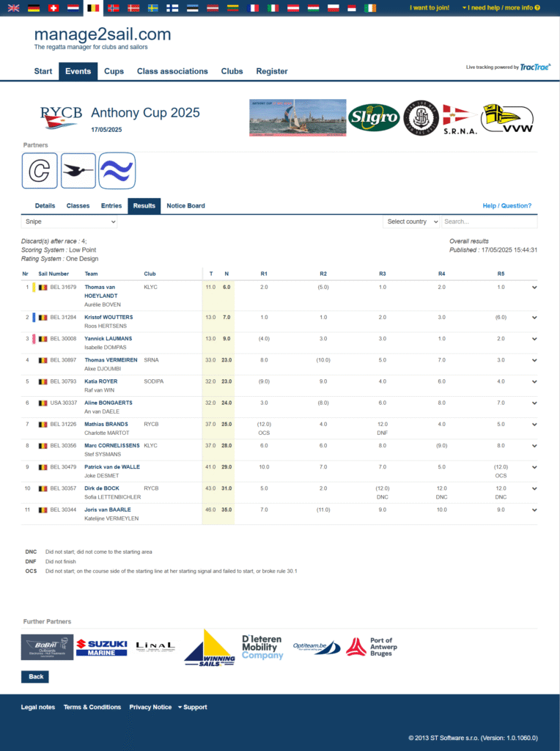Image resolution: width=560 pixels, height=751 pixels.
Task: Click the bird partner class icon
Action: 78,171
